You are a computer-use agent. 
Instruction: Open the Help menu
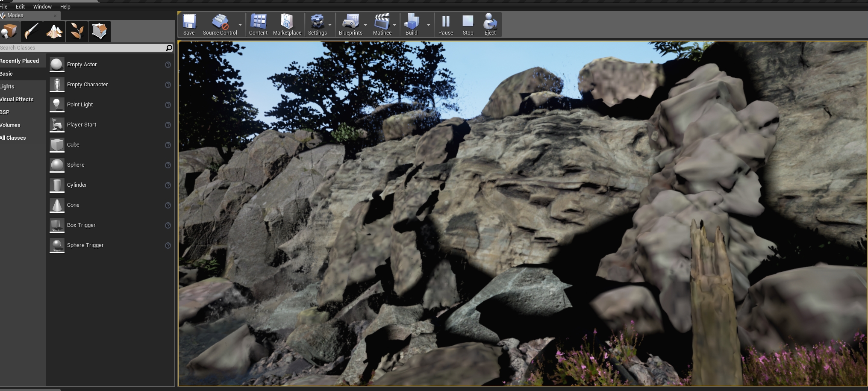(65, 7)
